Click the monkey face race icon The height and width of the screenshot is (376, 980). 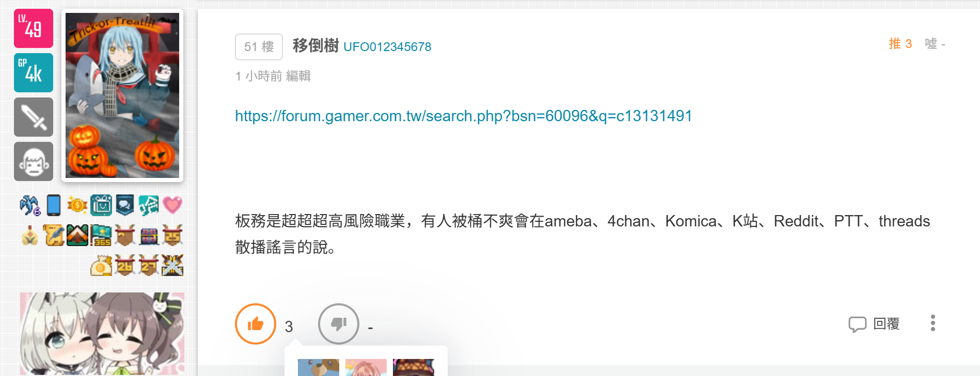coord(34,161)
